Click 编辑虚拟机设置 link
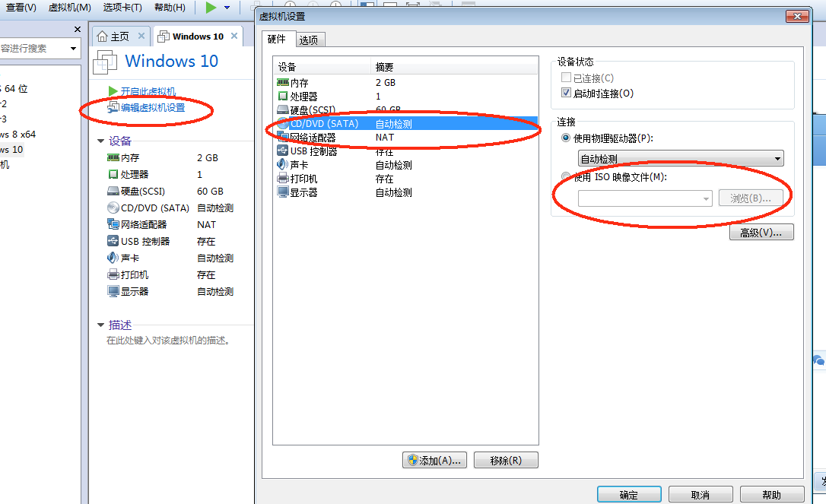 coord(153,107)
